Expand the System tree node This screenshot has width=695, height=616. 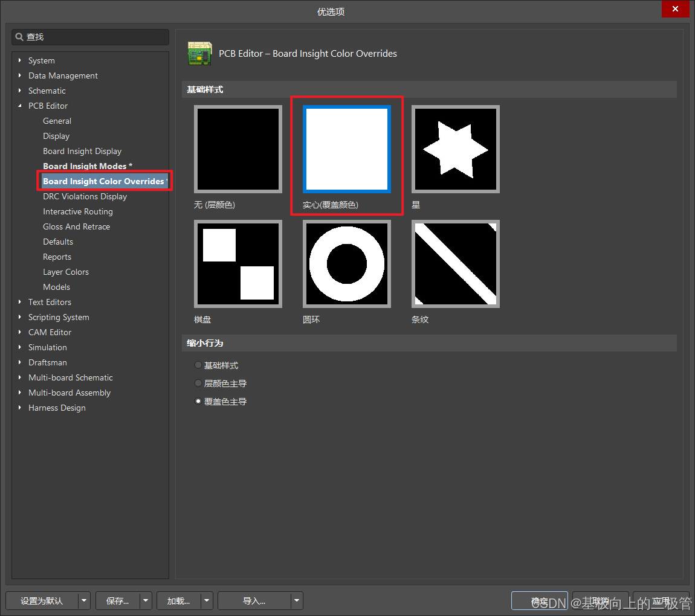pos(19,60)
